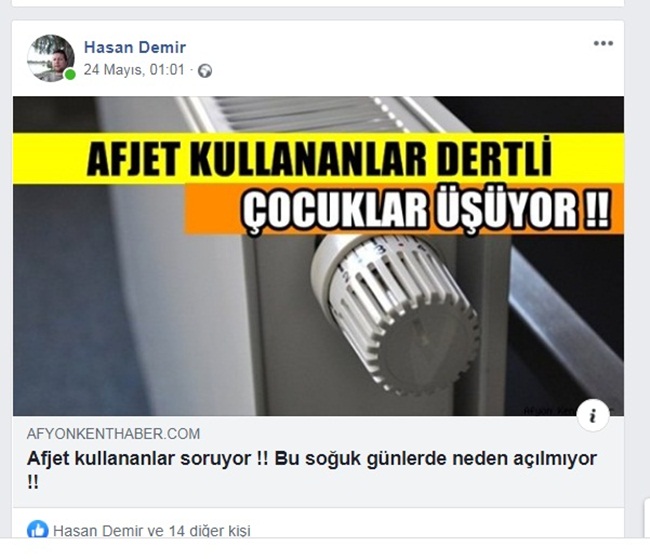This screenshot has width=650, height=559.
Task: Click the !! on the headline's second line
Action: tap(33, 482)
